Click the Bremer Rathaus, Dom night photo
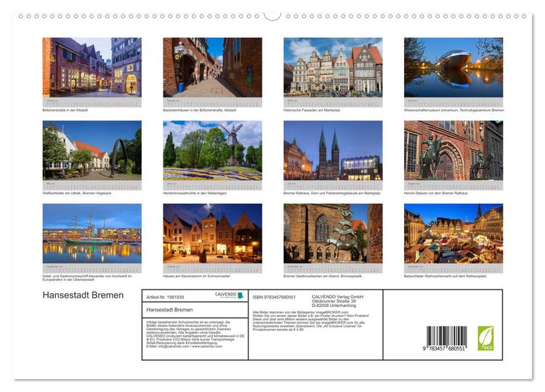 pyautogui.click(x=333, y=150)
